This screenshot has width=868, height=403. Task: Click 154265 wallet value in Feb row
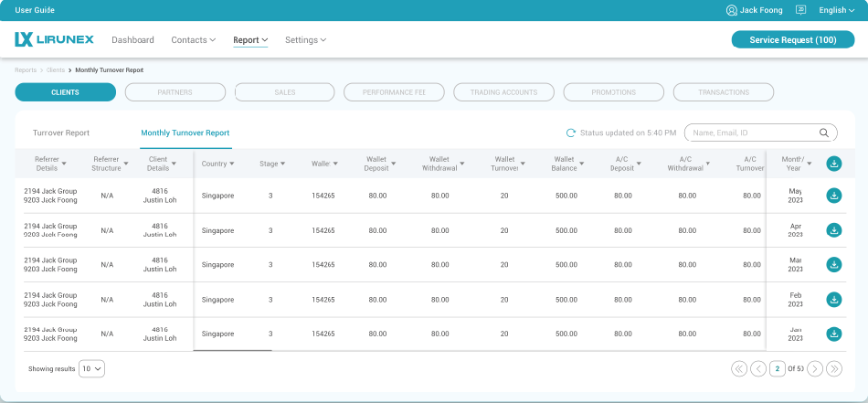[x=323, y=300]
